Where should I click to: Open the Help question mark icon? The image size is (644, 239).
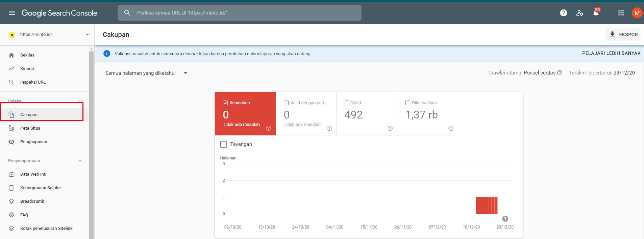click(564, 13)
